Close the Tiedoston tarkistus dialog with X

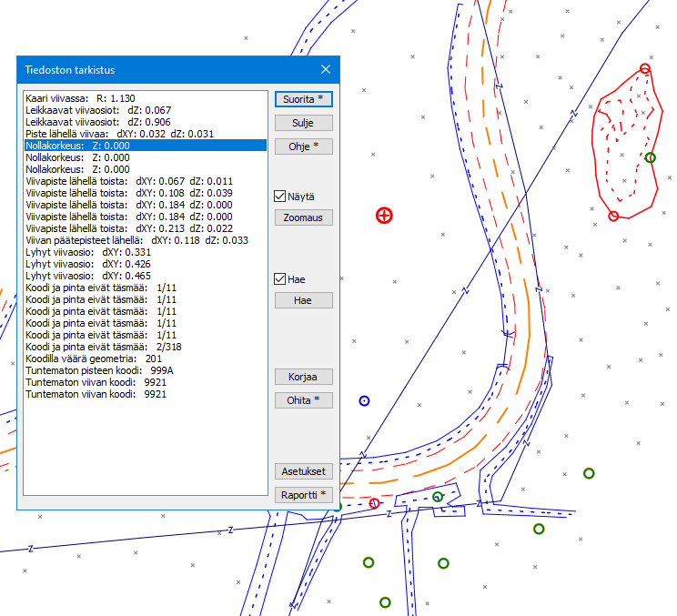326,69
